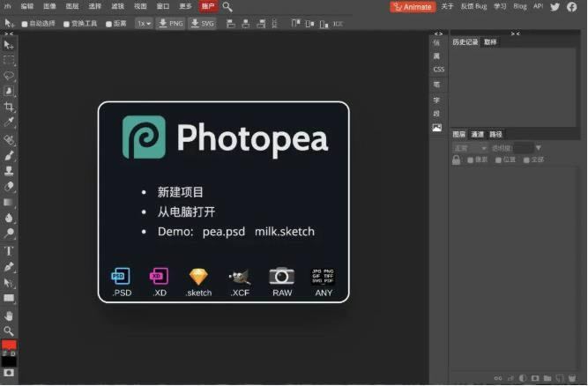Toggle Quick Mask mode icon

(8, 373)
